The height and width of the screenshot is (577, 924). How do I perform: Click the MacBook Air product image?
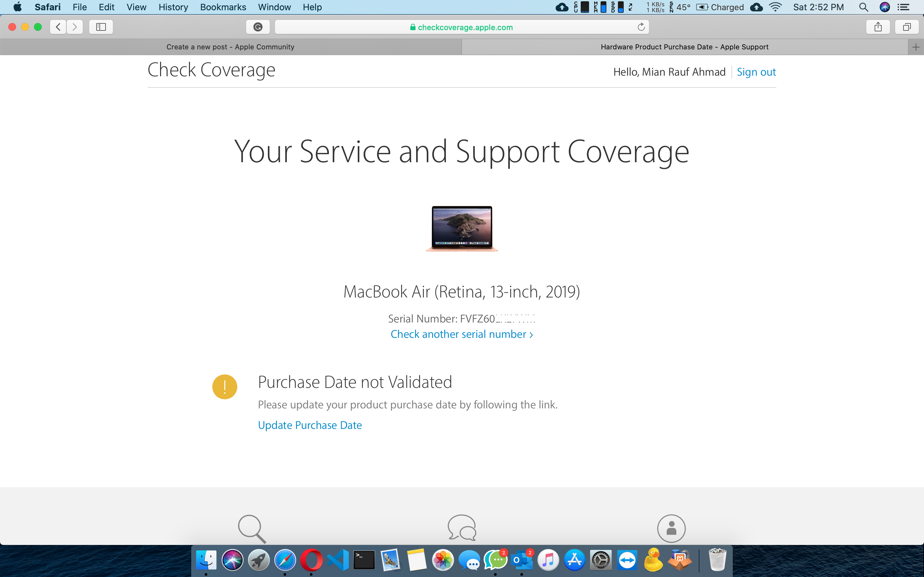462,228
